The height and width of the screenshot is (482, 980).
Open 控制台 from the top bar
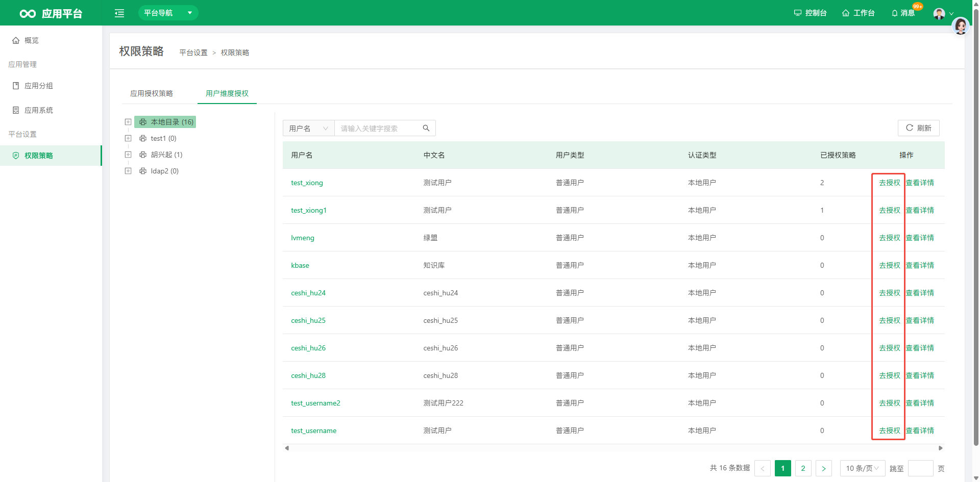810,13
